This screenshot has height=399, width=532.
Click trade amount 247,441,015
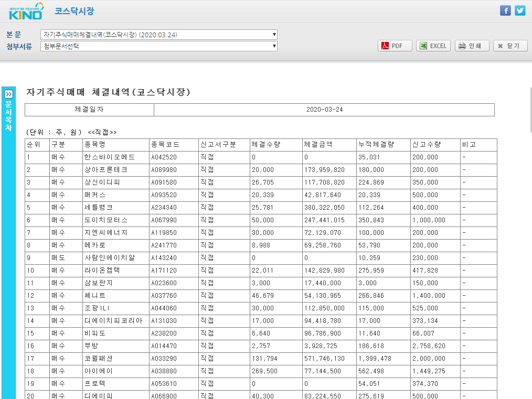[324, 220]
